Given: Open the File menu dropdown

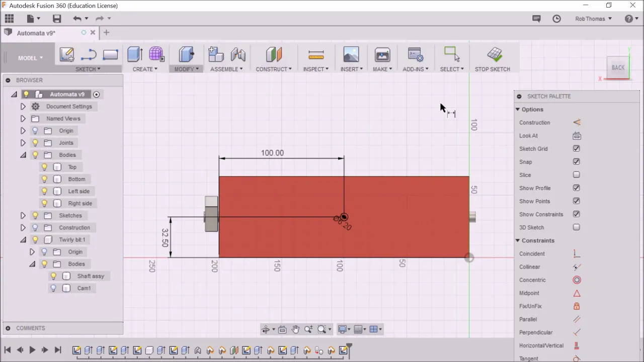Looking at the screenshot, I should coord(33,19).
